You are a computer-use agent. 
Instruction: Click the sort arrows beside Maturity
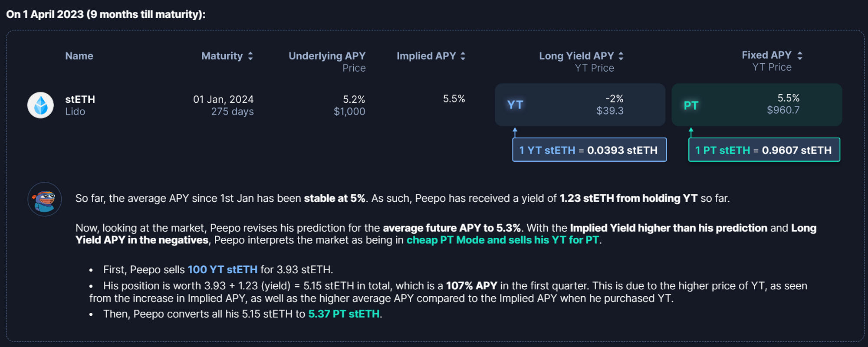click(x=250, y=56)
